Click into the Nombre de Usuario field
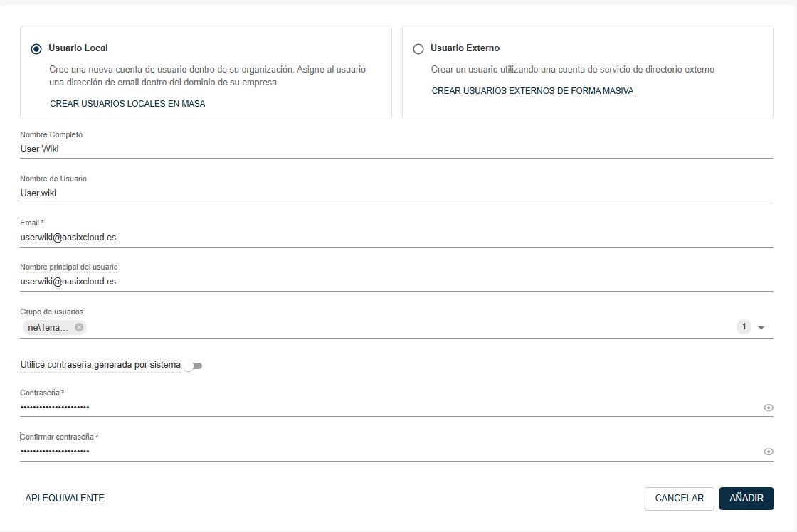 (396, 193)
